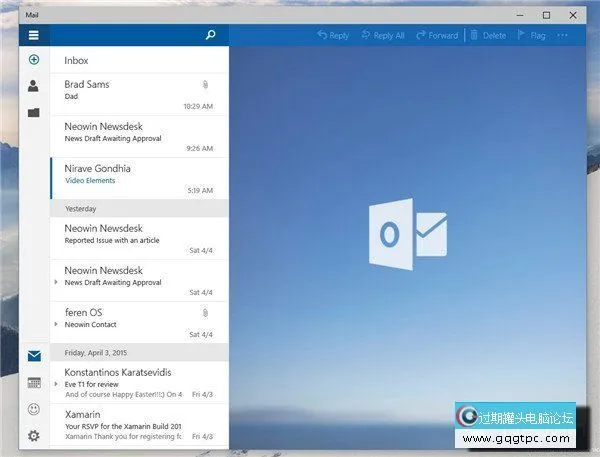Image resolution: width=600 pixels, height=457 pixels.
Task: Open the Calendar app icon
Action: (x=34, y=383)
